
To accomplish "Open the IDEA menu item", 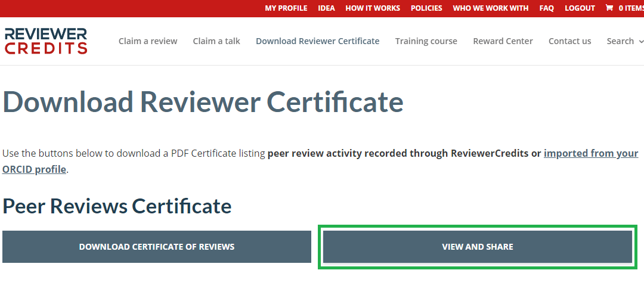I will (x=327, y=8).
